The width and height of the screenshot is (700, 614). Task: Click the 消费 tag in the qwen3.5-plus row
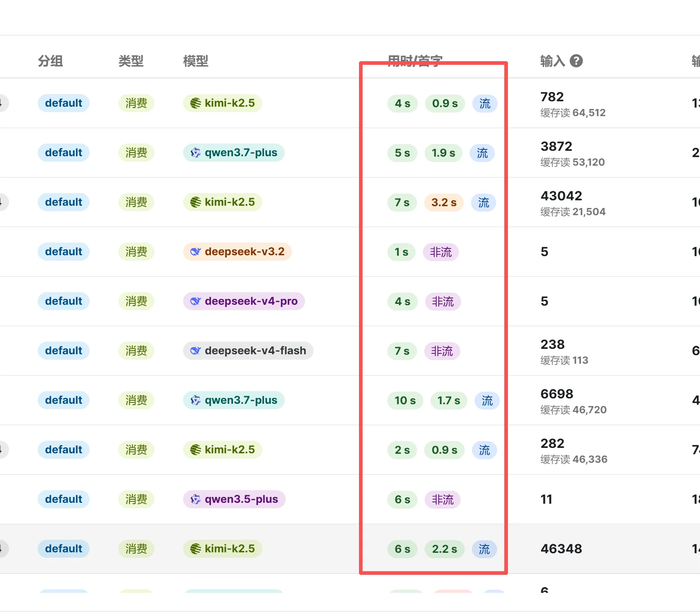click(x=136, y=499)
